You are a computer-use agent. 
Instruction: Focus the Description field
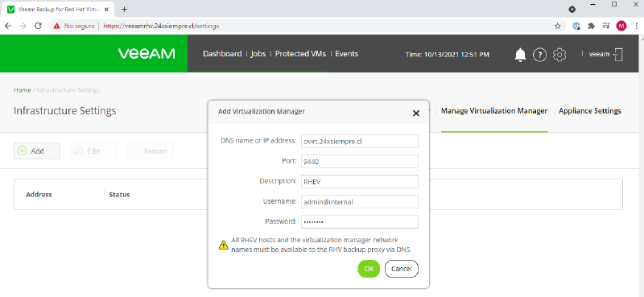pos(359,182)
